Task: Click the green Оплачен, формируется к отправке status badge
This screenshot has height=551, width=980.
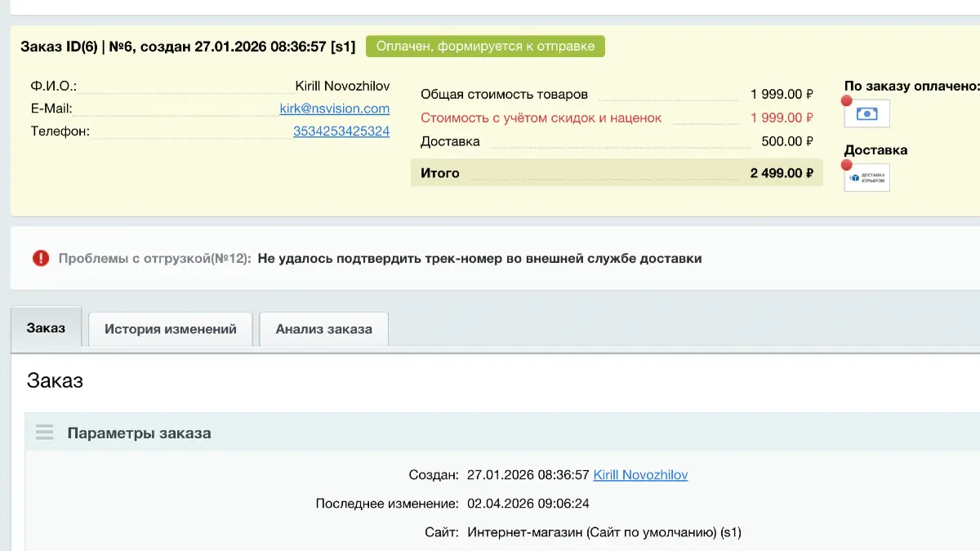Action: coord(486,46)
